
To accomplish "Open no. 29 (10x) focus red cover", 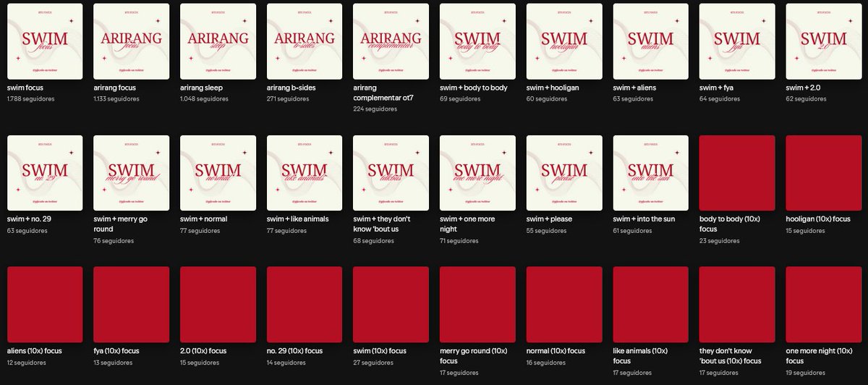I will pyautogui.click(x=305, y=305).
